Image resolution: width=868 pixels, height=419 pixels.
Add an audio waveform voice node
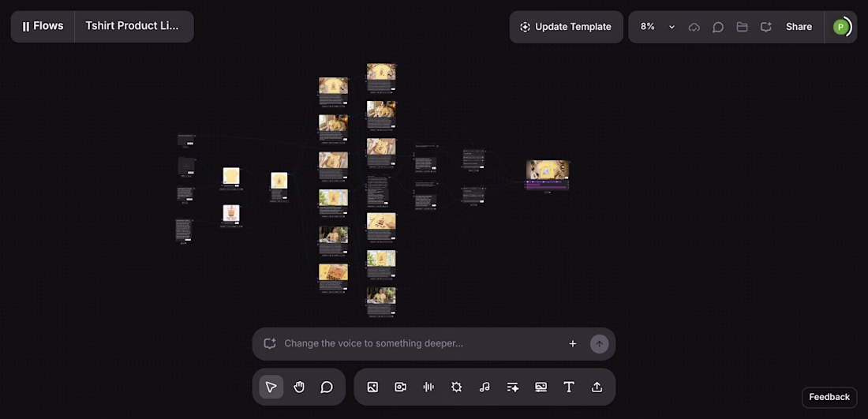coord(428,387)
